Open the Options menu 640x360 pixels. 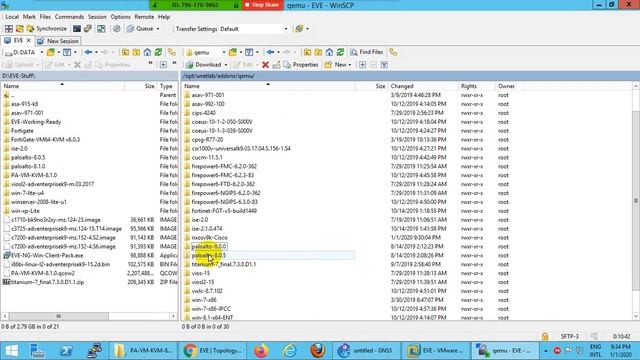(x=120, y=17)
